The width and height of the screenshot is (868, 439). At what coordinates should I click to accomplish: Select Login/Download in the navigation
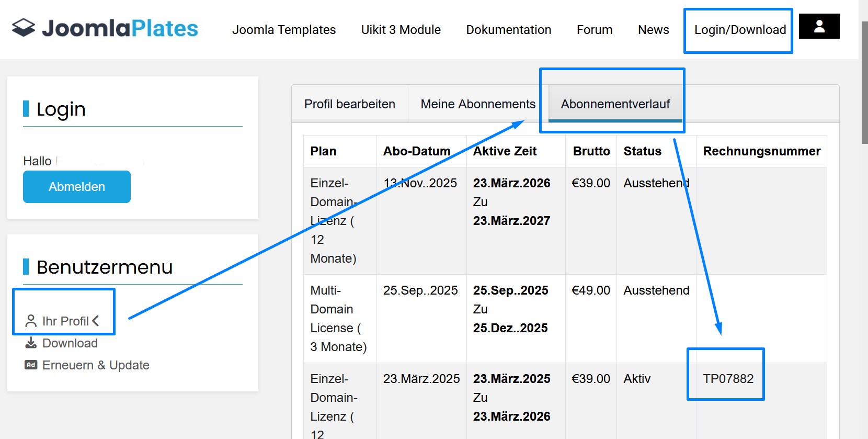click(x=740, y=30)
